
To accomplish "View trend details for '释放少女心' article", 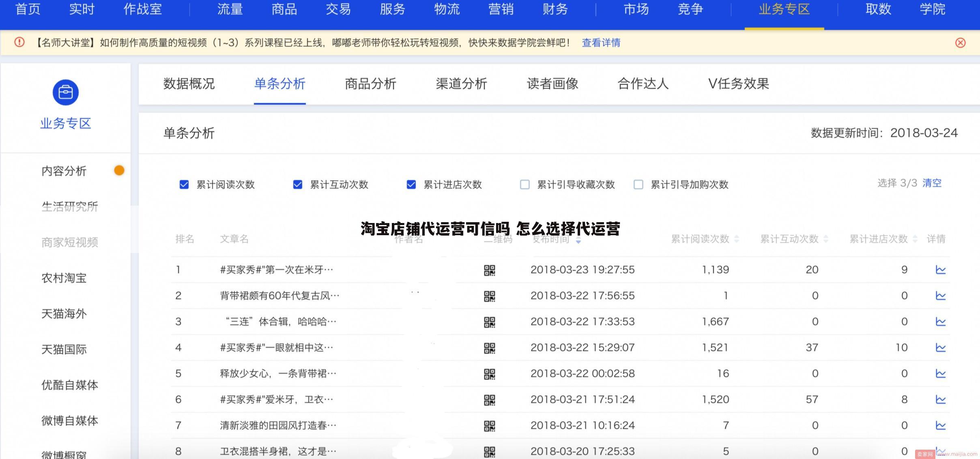I will coord(941,373).
